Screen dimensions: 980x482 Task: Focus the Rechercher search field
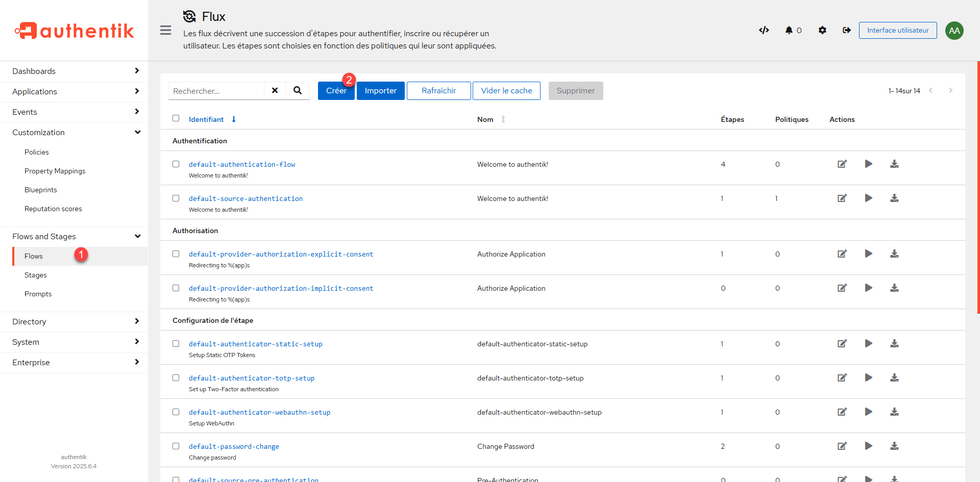tap(216, 91)
